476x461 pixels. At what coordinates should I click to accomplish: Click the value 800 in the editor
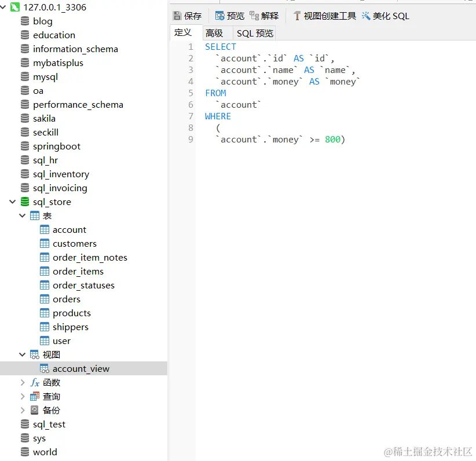[332, 140]
